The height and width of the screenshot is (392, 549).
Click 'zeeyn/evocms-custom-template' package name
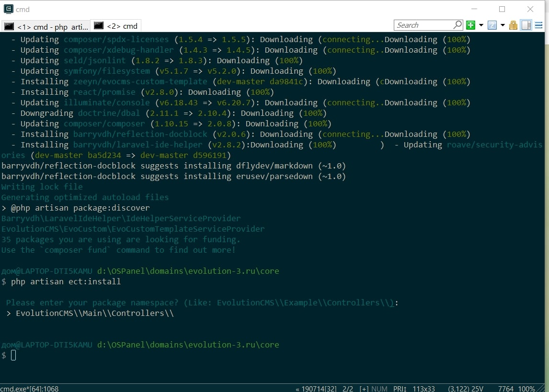coord(140,81)
